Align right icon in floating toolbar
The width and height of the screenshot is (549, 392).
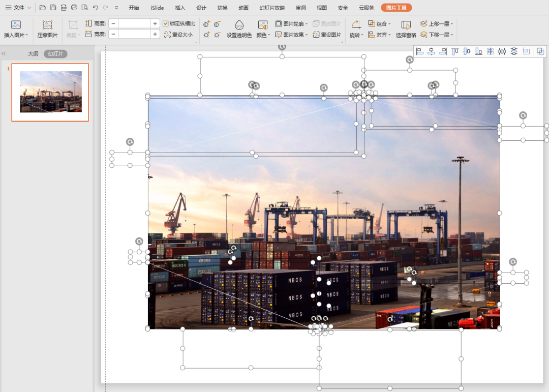point(443,51)
